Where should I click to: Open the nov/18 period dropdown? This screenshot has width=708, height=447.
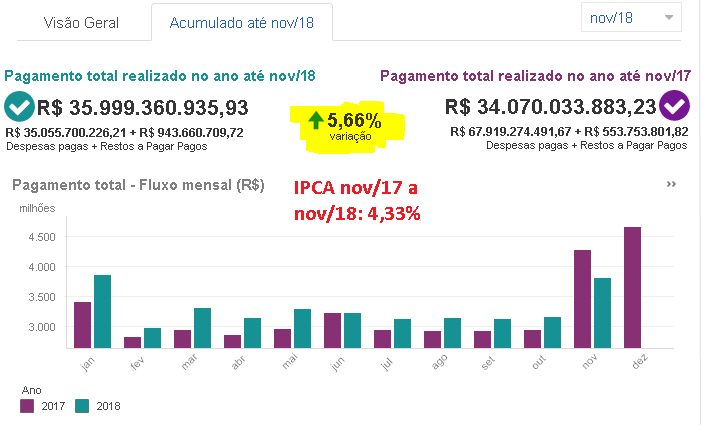pyautogui.click(x=631, y=18)
